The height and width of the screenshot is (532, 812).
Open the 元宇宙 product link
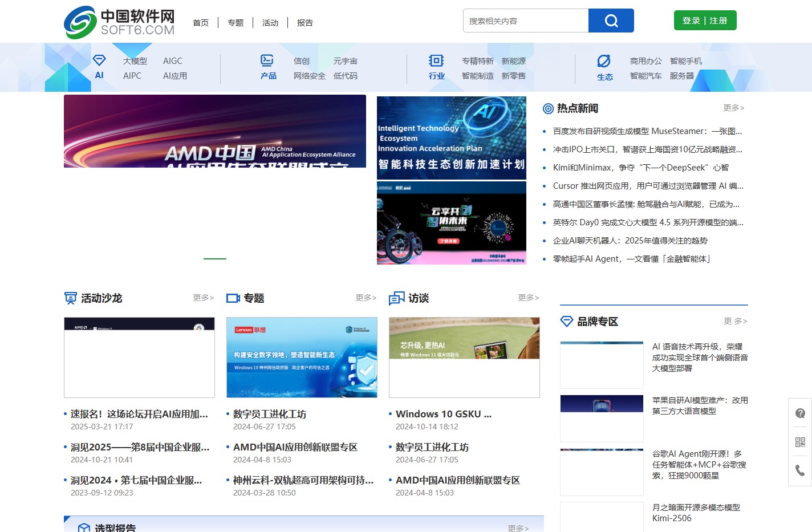346,61
